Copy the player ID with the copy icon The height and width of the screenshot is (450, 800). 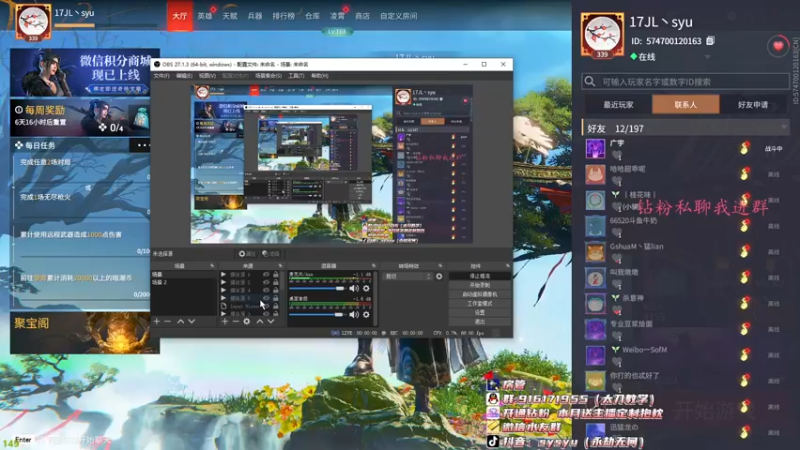point(710,41)
